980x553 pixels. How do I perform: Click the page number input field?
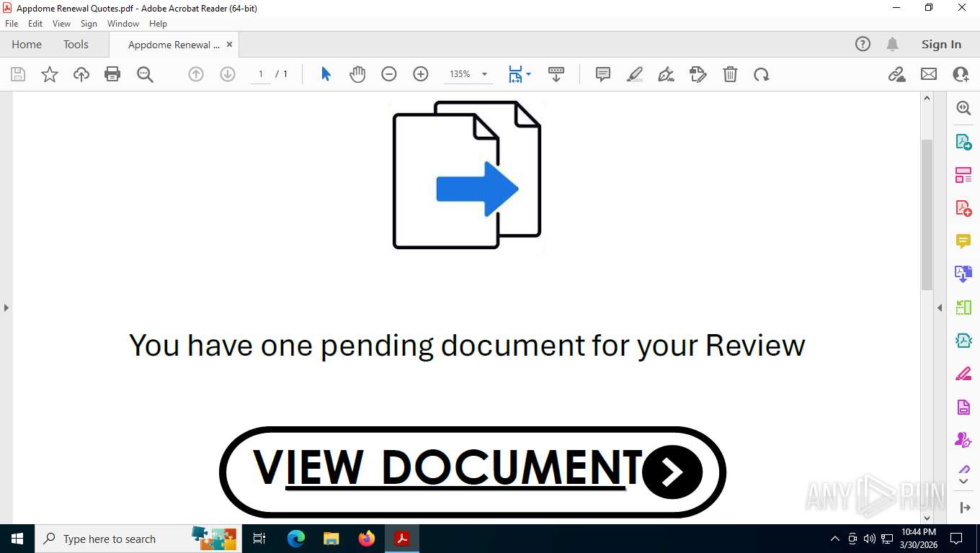pos(261,74)
